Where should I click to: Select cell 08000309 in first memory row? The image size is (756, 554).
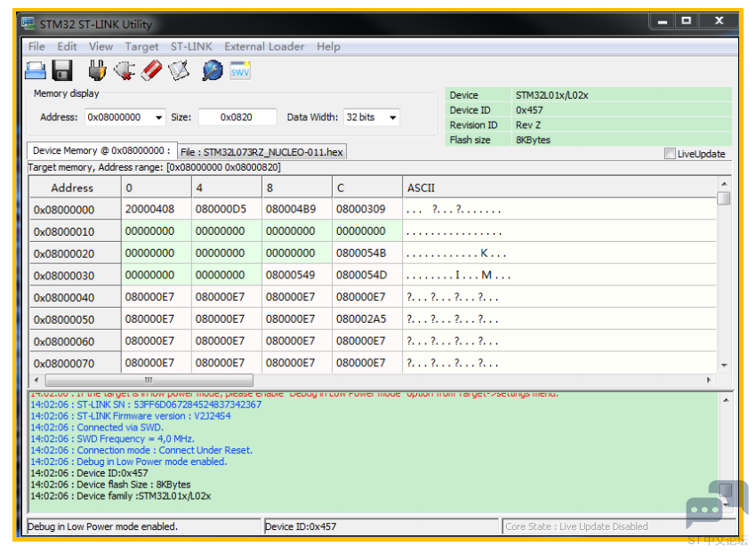(x=367, y=209)
